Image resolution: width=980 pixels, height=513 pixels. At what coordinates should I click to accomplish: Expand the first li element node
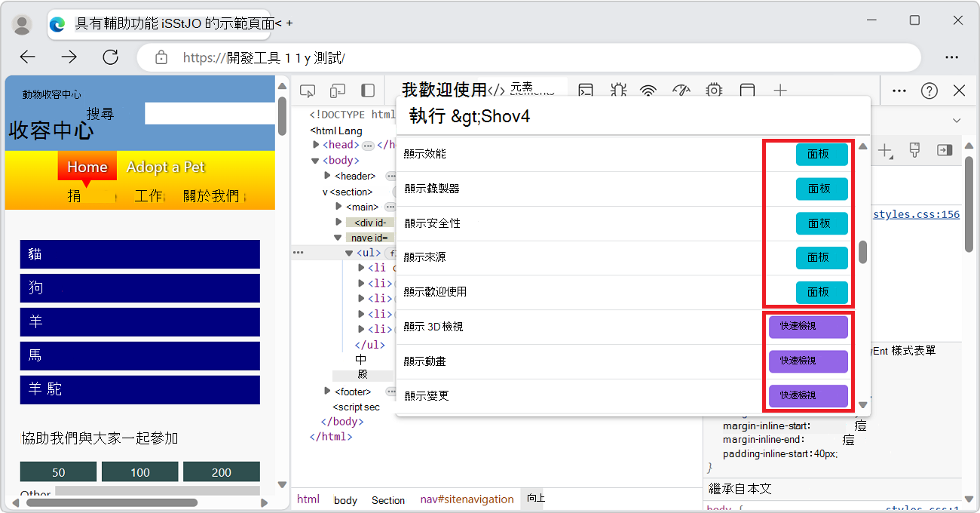pos(362,268)
